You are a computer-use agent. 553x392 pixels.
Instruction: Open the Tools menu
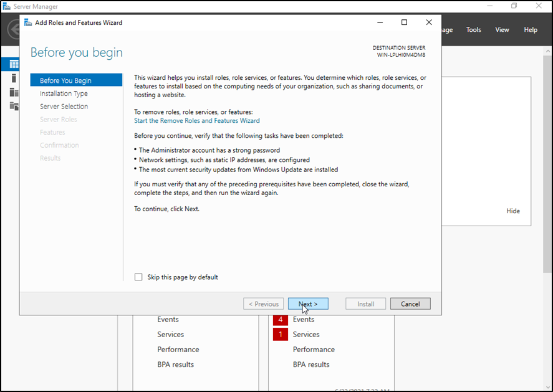(x=474, y=30)
